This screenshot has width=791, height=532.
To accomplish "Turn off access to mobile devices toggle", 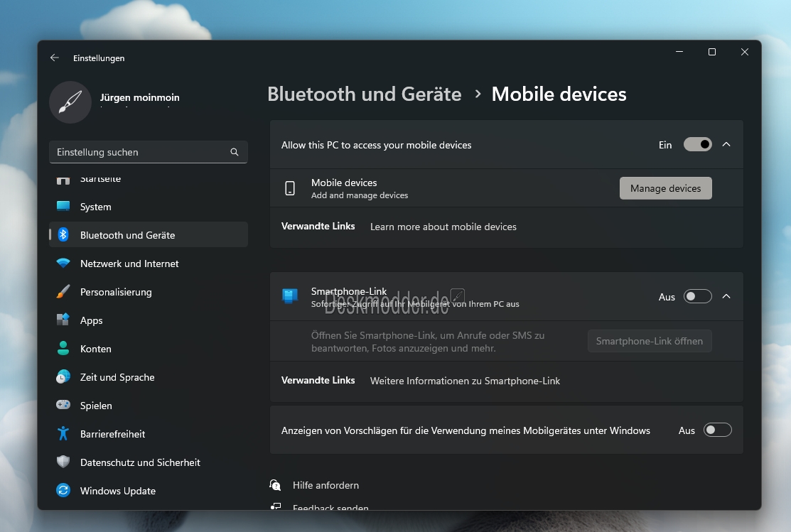I will (x=698, y=145).
